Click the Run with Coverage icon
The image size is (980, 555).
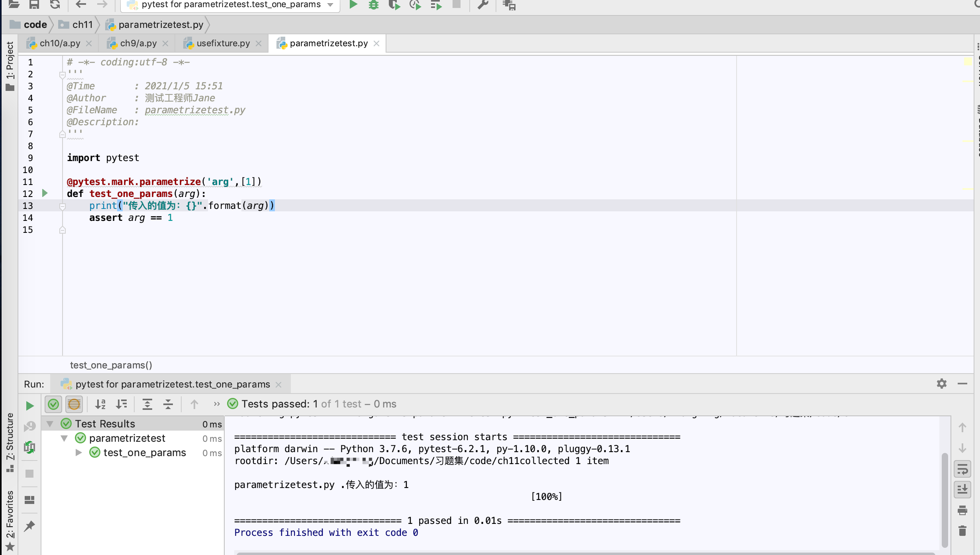[x=394, y=5]
